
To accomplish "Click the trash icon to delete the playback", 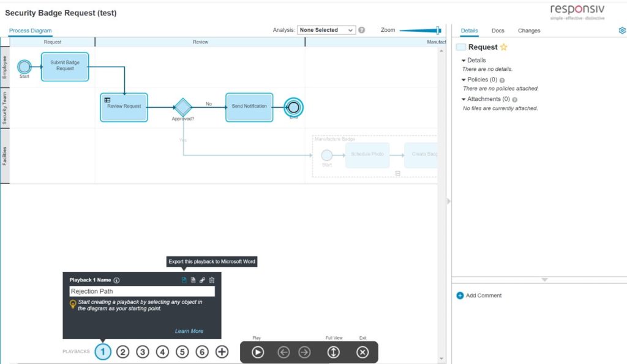I will (x=212, y=280).
